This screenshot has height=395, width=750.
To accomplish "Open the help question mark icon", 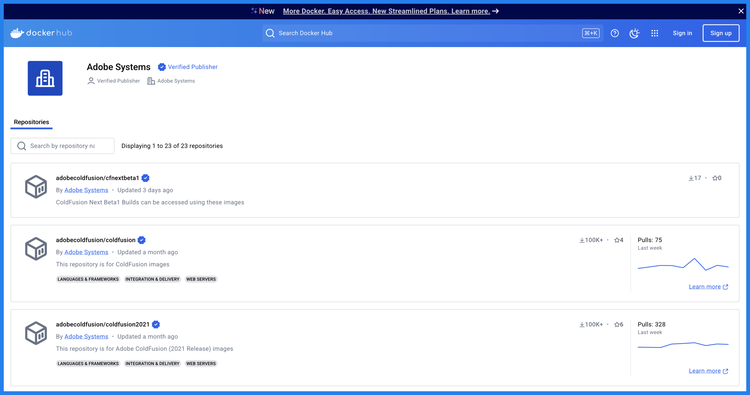I will coord(615,33).
